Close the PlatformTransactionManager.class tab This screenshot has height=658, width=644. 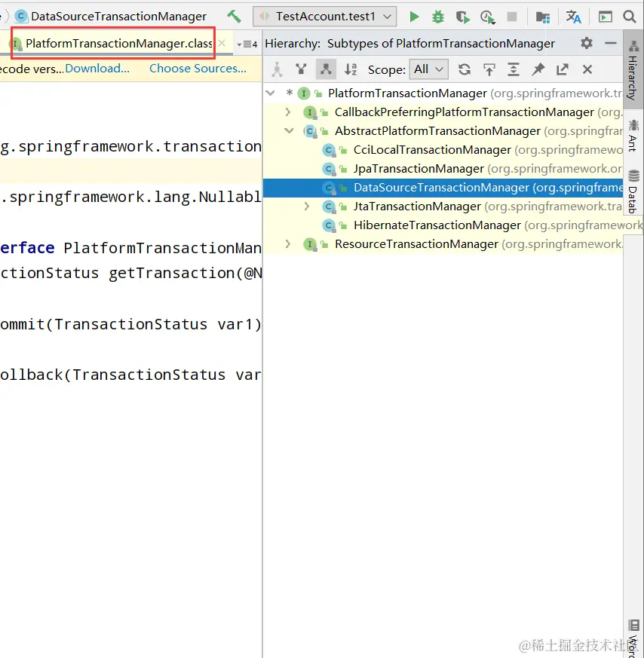pyautogui.click(x=222, y=43)
